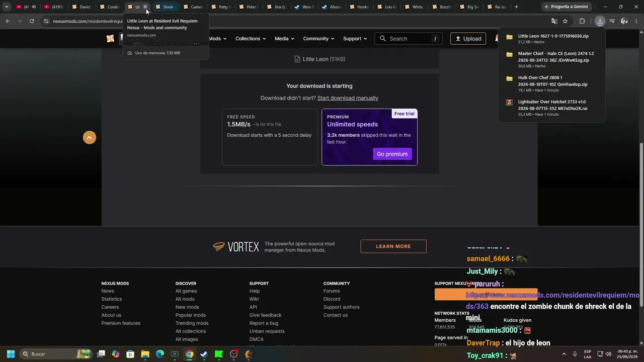Open Steam from the taskbar
644x362 pixels.
coord(204,354)
